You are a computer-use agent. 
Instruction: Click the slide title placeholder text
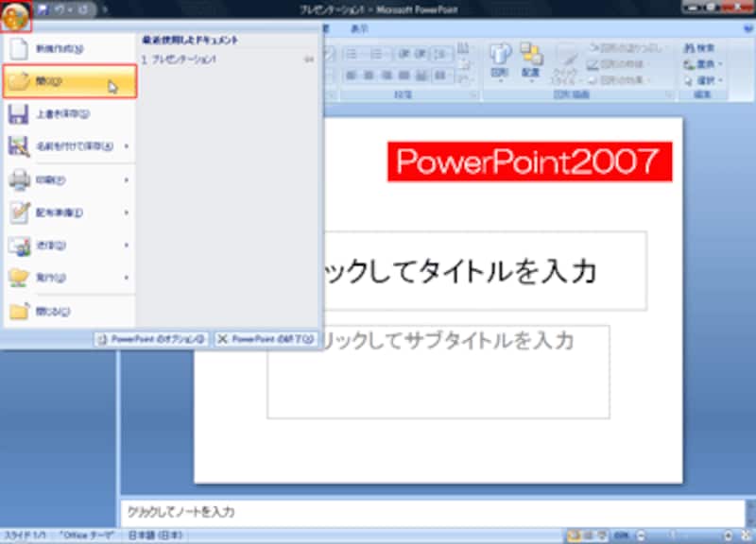tap(460, 271)
